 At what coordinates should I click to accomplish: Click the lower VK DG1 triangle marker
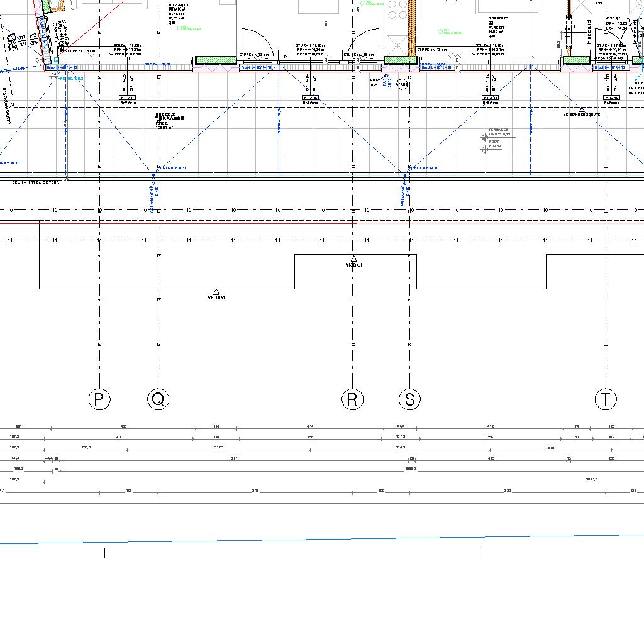[x=216, y=292]
